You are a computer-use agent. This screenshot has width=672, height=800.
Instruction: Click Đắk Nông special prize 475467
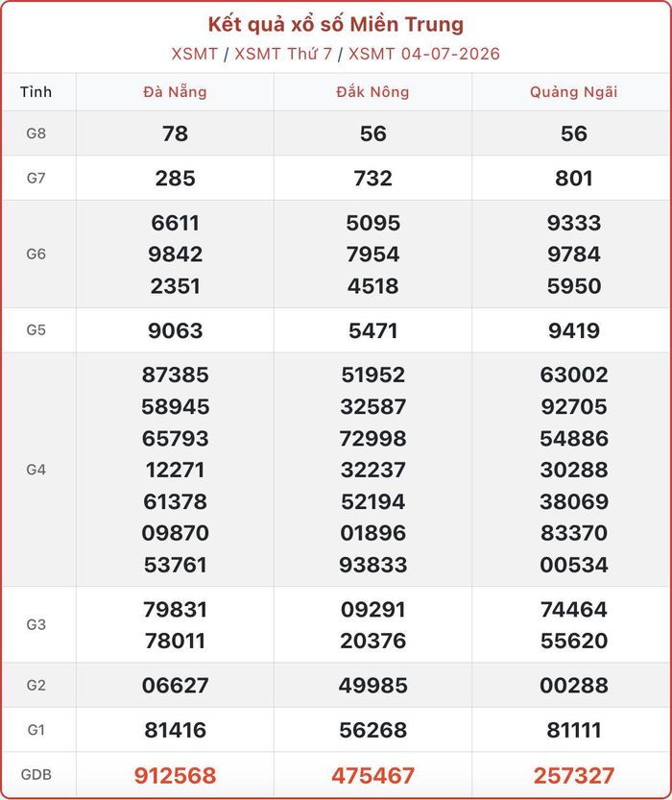372,775
